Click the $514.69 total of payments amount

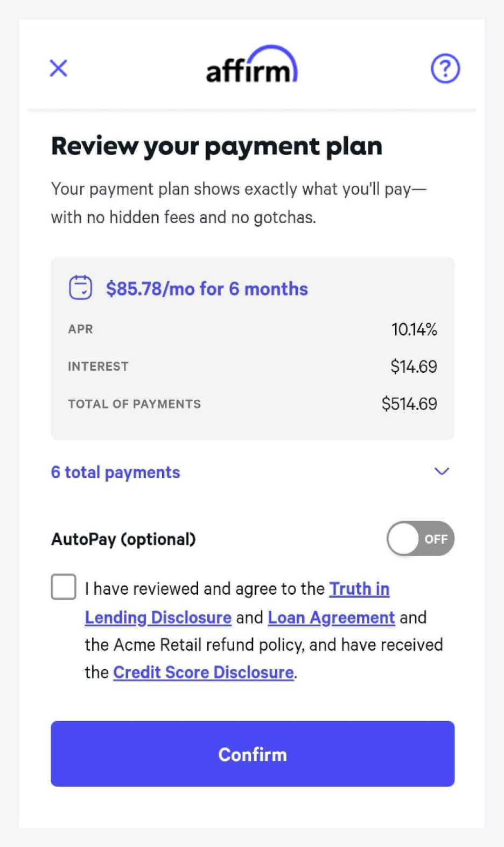409,404
